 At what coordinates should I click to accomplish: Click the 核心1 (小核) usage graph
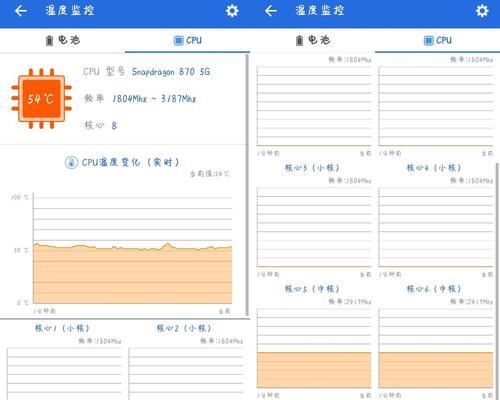(64, 374)
